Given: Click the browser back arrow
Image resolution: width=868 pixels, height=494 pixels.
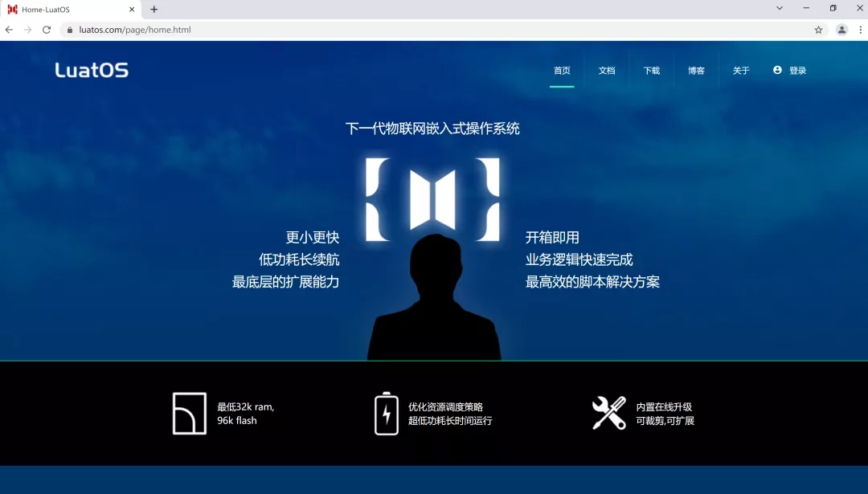Looking at the screenshot, I should 10,30.
